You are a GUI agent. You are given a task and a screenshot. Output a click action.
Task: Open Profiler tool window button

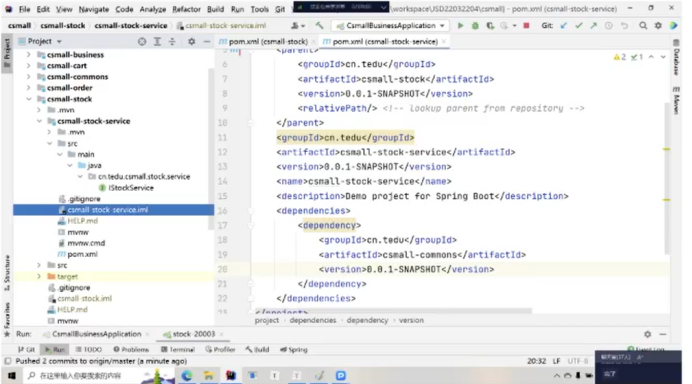coord(220,350)
